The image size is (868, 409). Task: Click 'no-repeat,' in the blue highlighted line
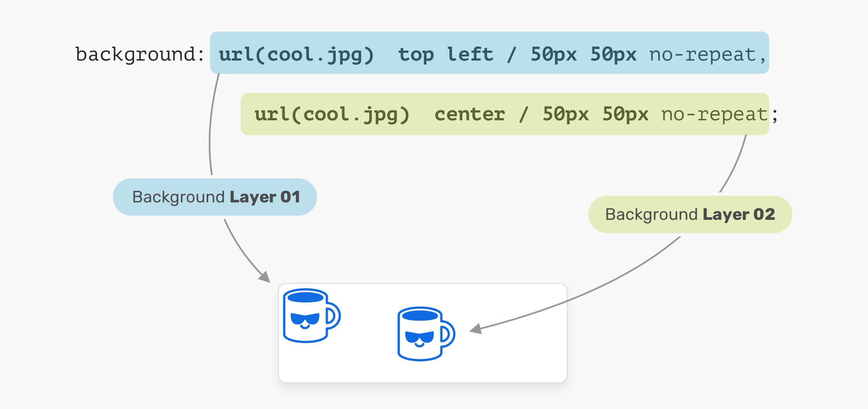click(708, 55)
